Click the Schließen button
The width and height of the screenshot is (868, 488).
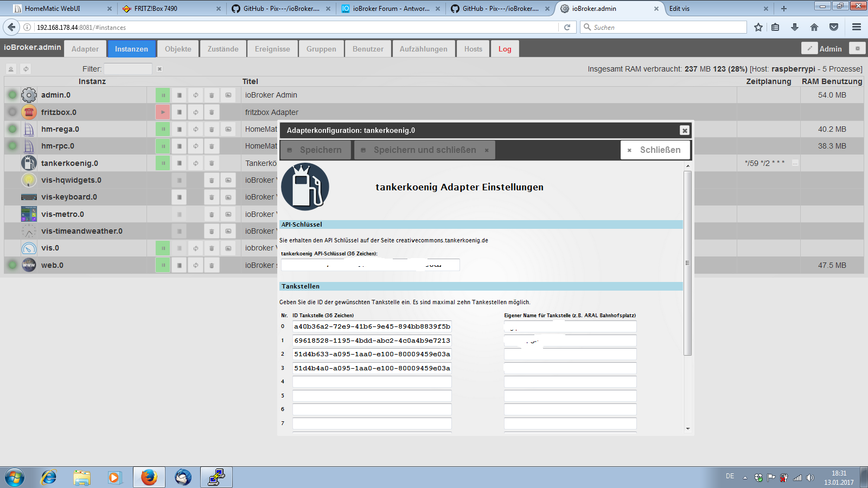[655, 150]
